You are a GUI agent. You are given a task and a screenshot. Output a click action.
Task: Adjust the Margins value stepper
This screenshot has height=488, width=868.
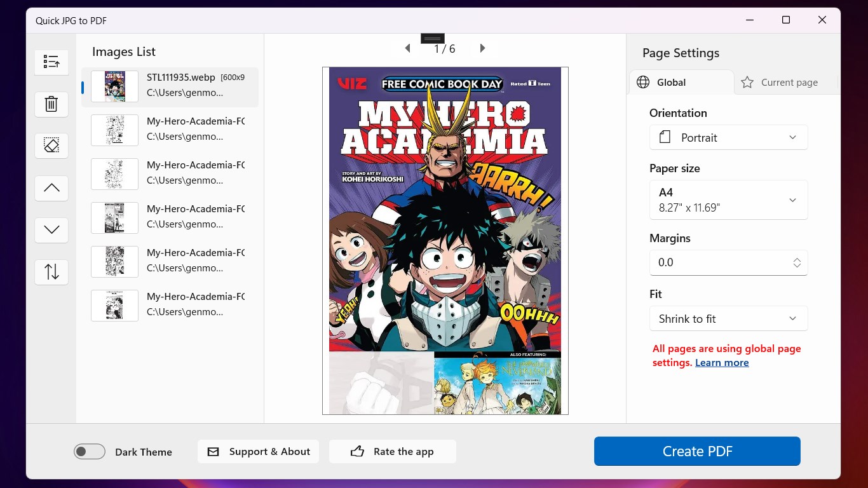tap(797, 262)
